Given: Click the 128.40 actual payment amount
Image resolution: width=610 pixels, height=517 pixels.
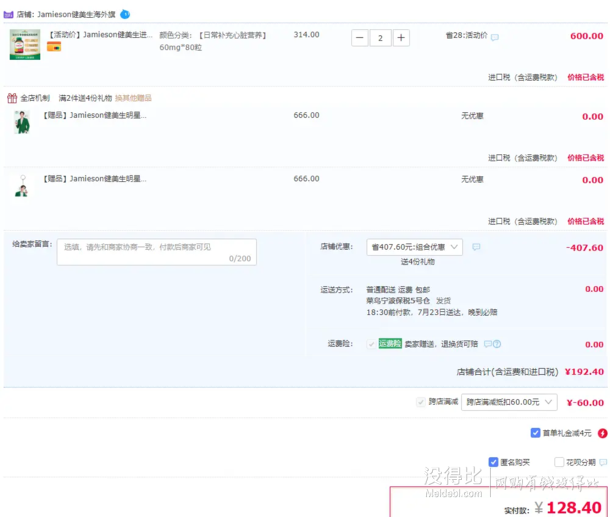Looking at the screenshot, I should (x=574, y=508).
